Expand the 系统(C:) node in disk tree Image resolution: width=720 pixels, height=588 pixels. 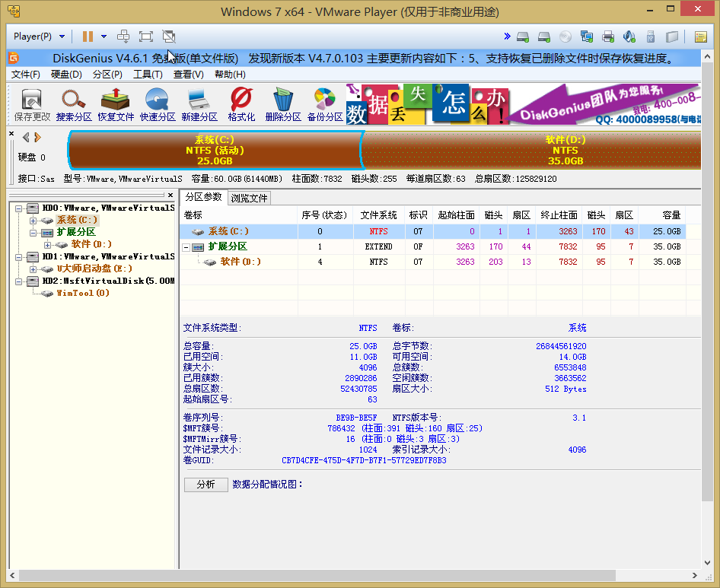(x=33, y=221)
